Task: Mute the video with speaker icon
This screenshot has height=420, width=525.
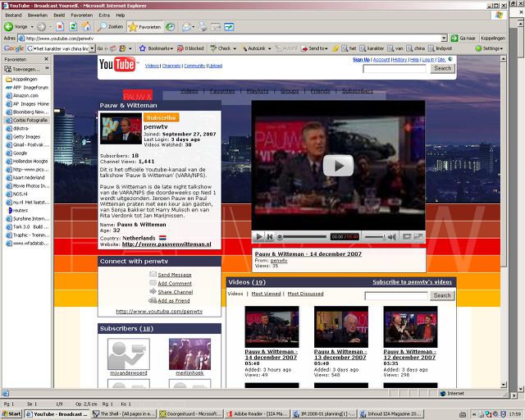Action: click(392, 237)
